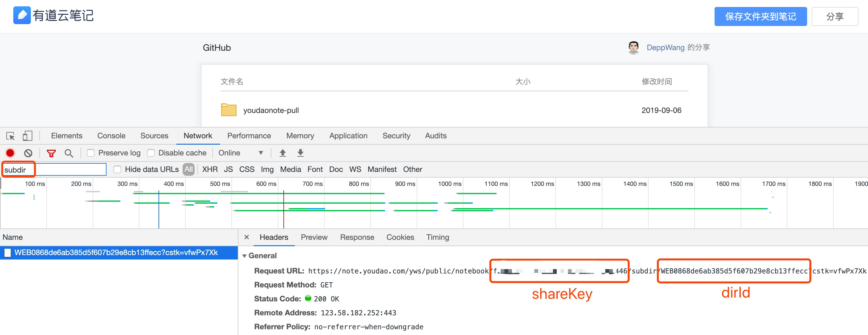Click the 修改时间 column header
868x335 pixels.
pos(657,82)
